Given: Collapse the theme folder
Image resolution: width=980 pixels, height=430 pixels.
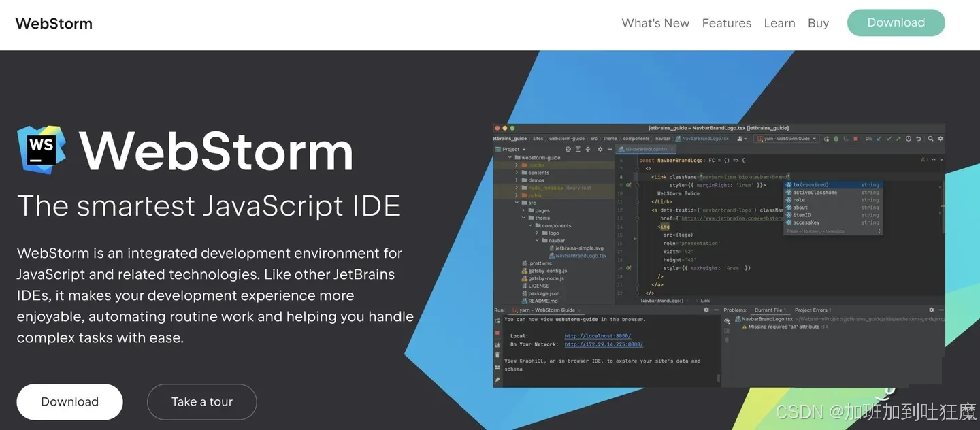Looking at the screenshot, I should coord(523,218).
